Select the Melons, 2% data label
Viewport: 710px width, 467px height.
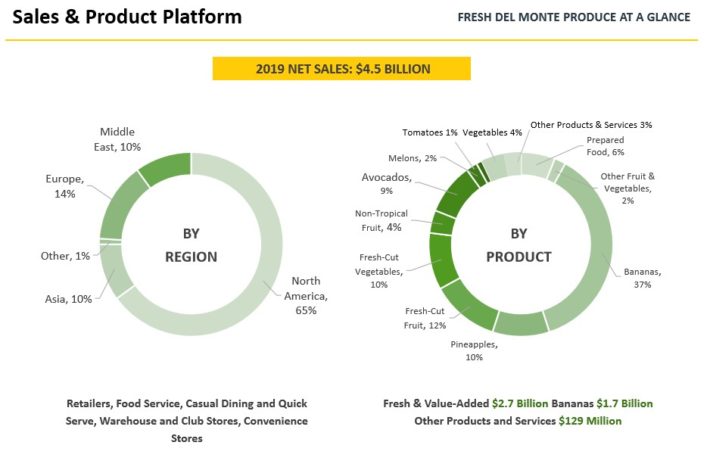[411, 157]
